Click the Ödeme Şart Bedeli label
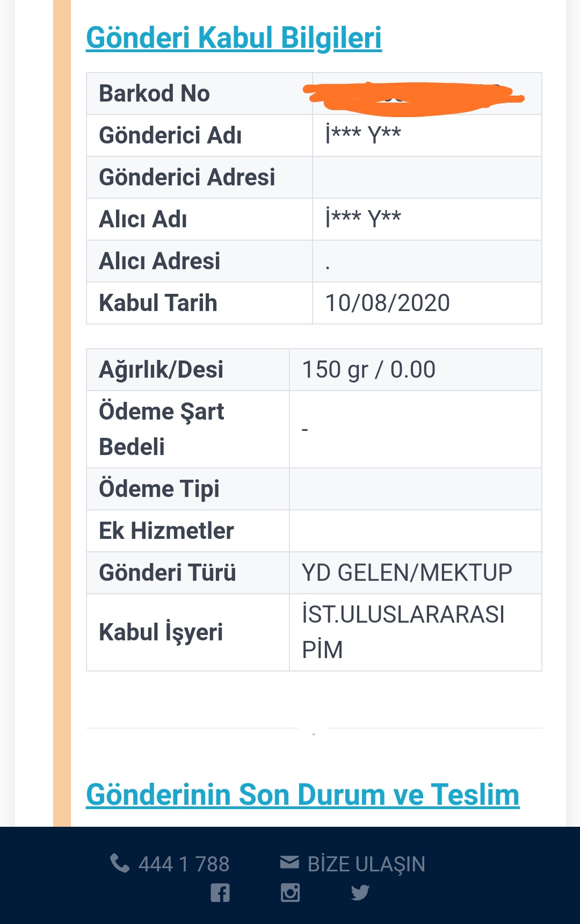 click(x=162, y=429)
